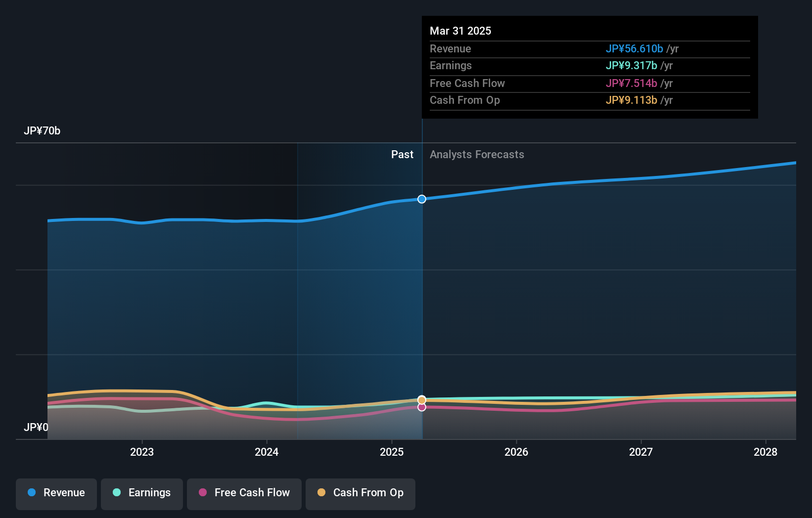Toggle the Free Cash Flow legend button

click(244, 494)
